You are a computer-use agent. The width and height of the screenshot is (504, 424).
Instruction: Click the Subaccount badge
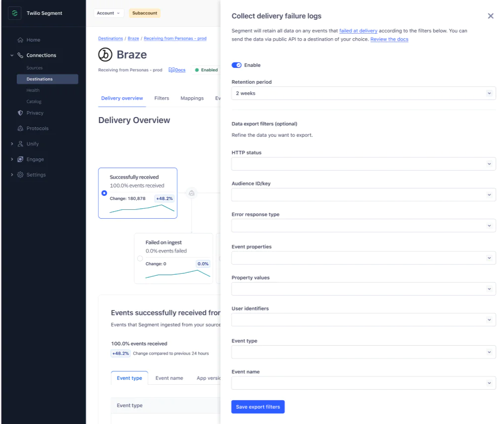tap(144, 13)
